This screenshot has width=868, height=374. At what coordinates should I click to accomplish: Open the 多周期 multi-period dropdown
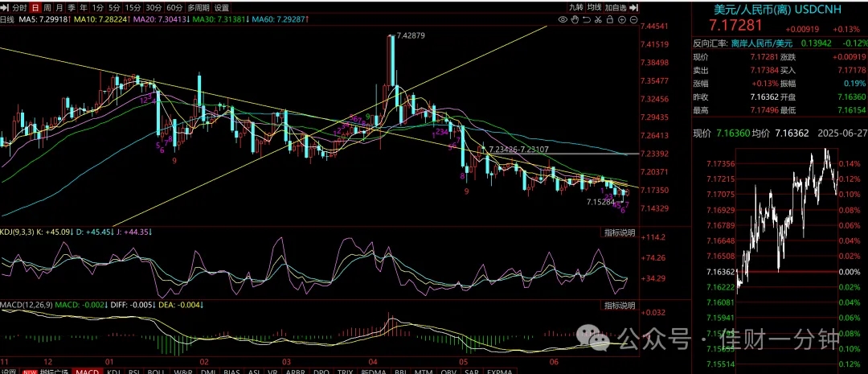point(199,8)
